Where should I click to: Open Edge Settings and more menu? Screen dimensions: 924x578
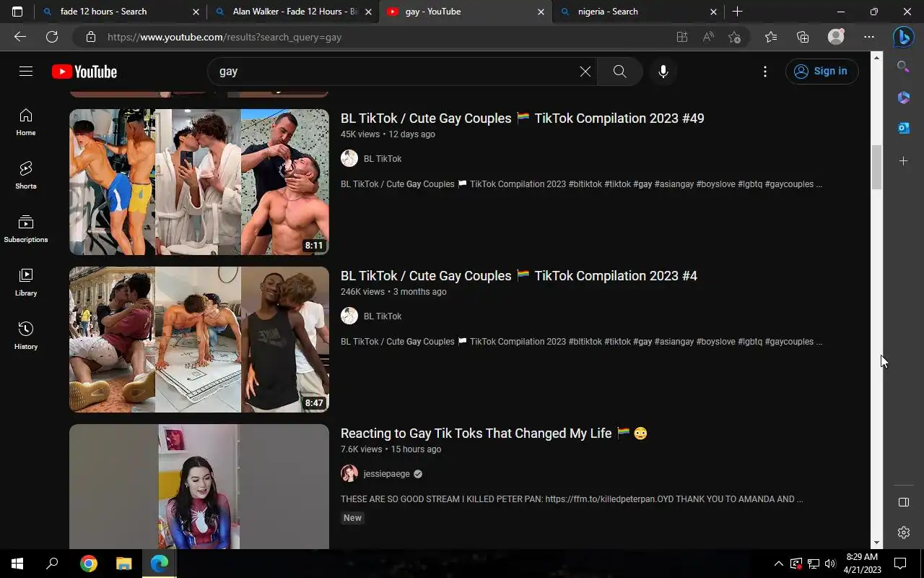(x=869, y=37)
